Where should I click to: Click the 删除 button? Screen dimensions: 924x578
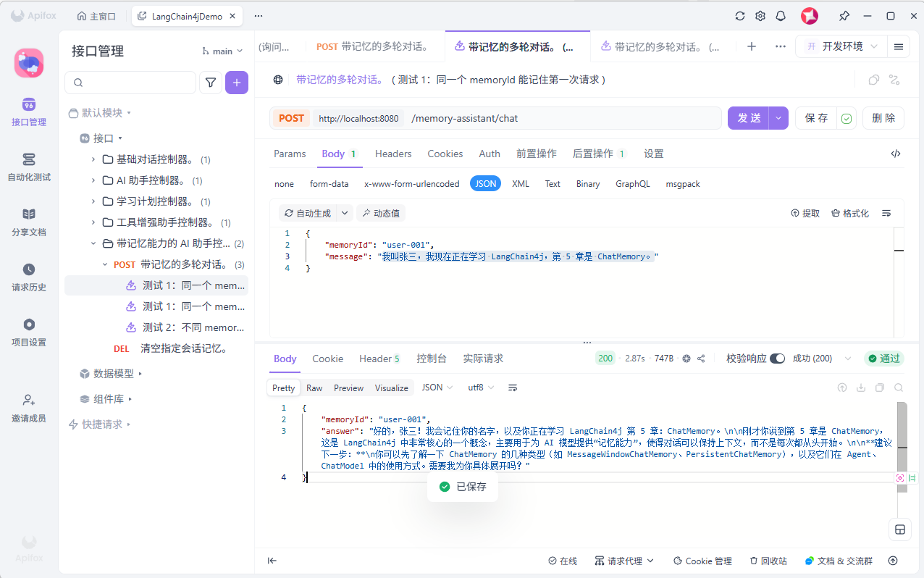tap(883, 118)
